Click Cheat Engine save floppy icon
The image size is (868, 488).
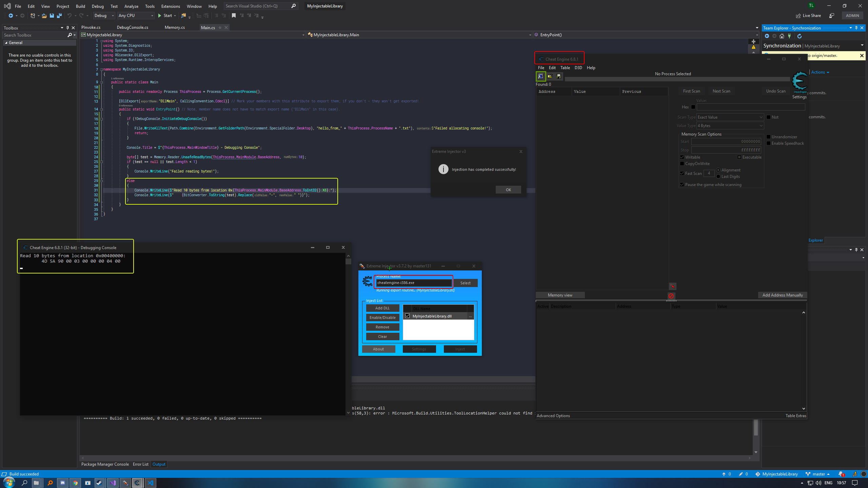coord(559,76)
